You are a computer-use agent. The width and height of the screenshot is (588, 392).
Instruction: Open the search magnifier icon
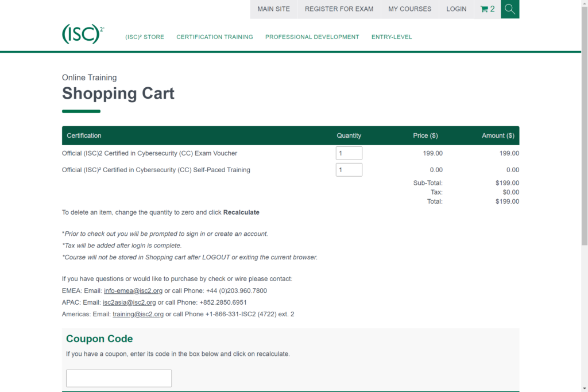(x=510, y=9)
